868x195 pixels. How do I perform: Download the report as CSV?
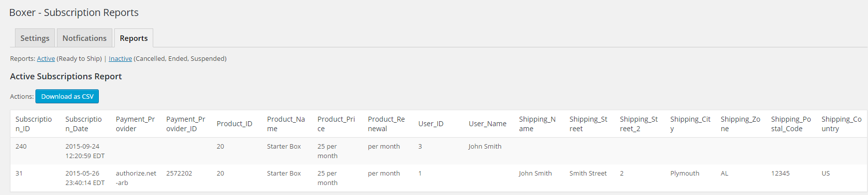(67, 96)
